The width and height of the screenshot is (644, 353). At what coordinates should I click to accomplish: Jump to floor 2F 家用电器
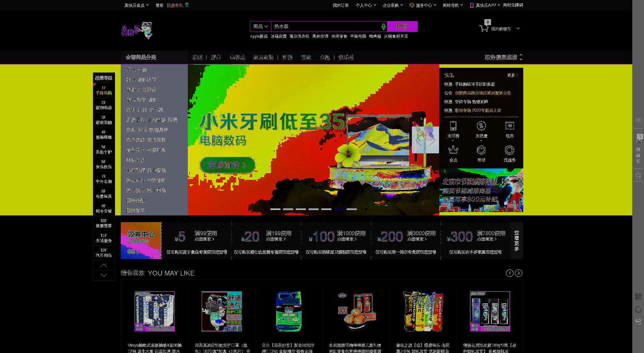point(104,105)
